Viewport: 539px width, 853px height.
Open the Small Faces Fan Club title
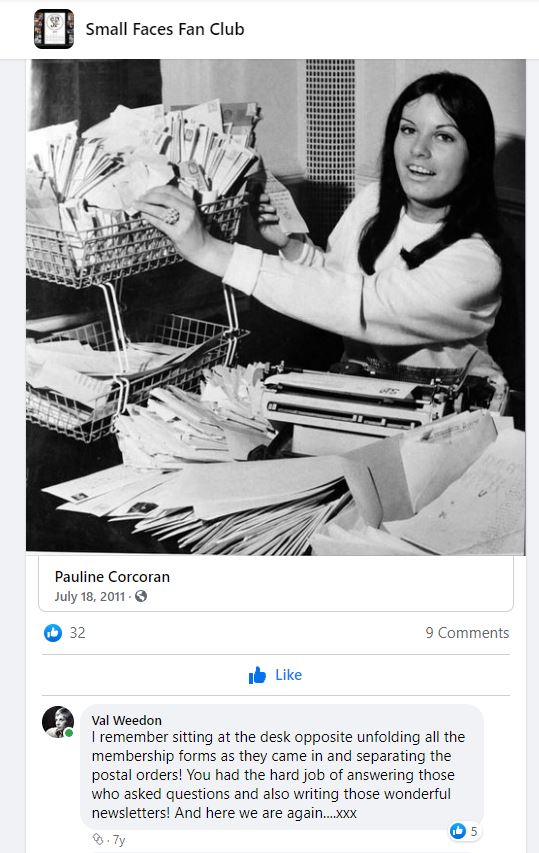click(x=165, y=29)
